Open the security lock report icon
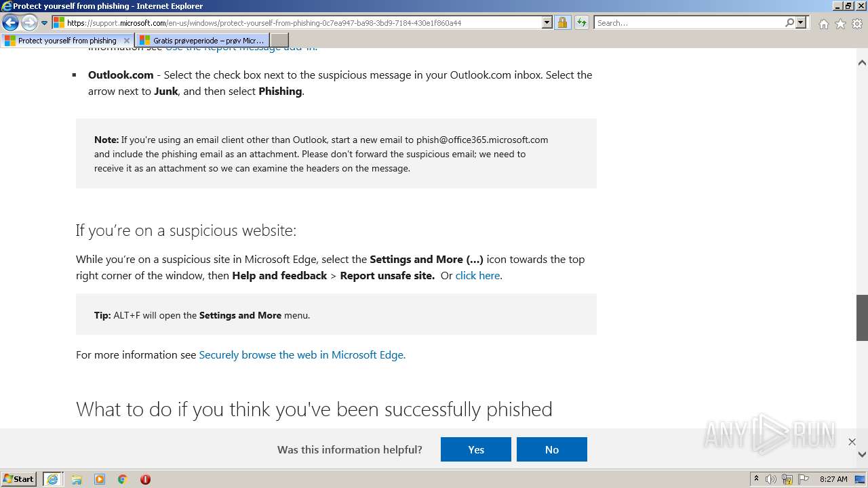868x488 pixels. pos(562,22)
